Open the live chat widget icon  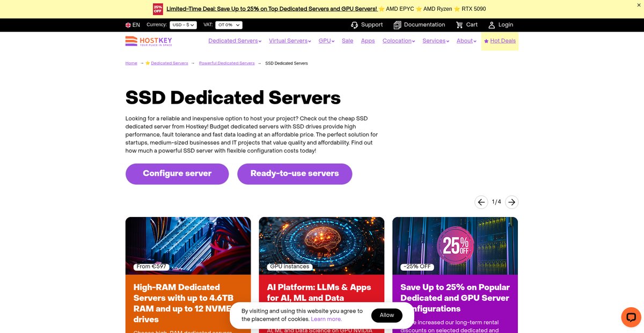tap(631, 317)
